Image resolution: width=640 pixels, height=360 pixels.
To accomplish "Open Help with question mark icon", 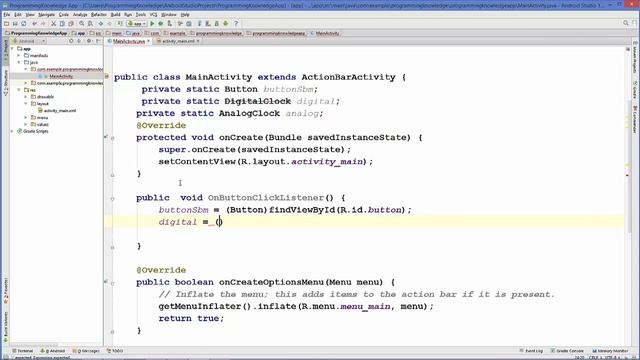I will [236, 24].
